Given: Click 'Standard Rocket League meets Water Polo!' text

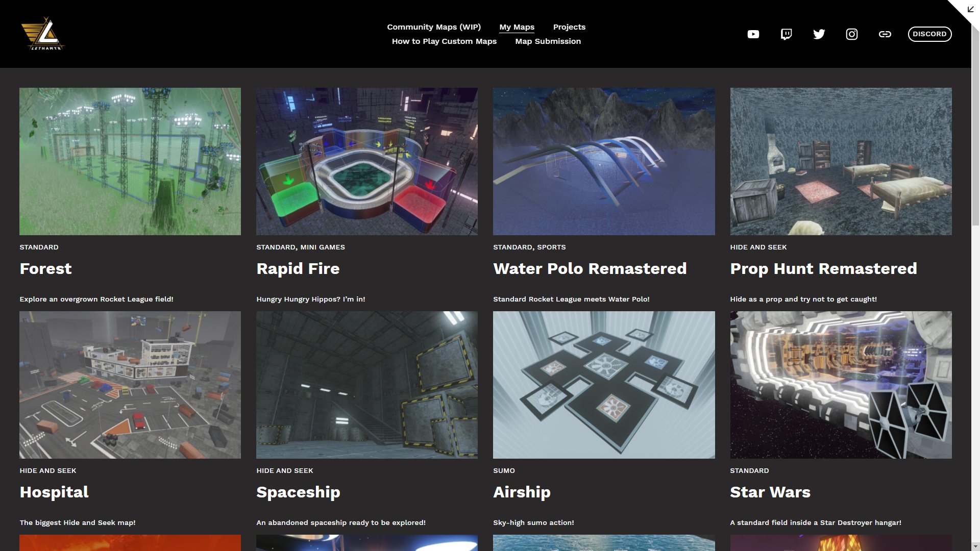Looking at the screenshot, I should tap(571, 299).
